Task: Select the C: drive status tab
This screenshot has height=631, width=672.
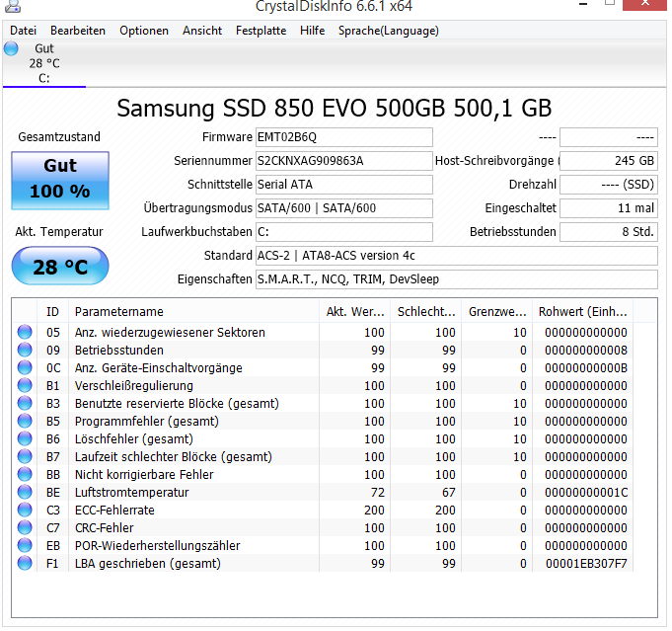Action: 44,63
